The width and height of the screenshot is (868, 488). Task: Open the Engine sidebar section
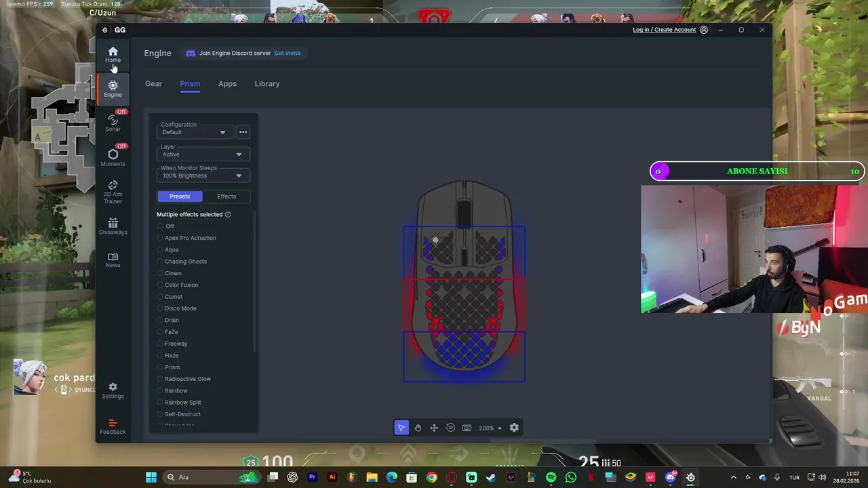coord(113,89)
